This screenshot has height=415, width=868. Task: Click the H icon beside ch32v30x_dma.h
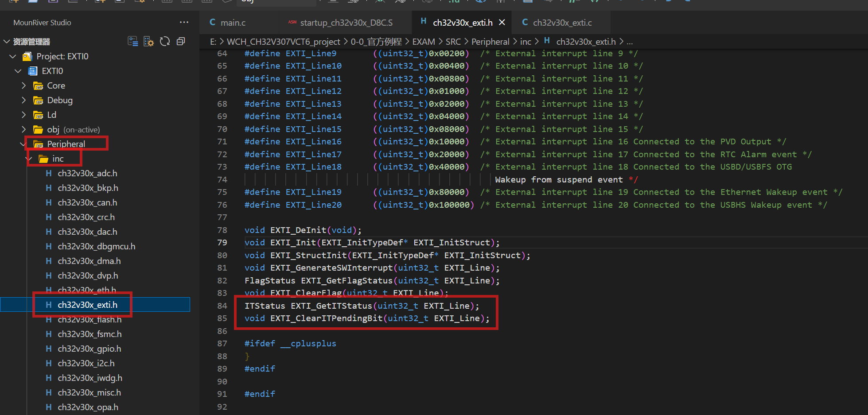point(49,261)
